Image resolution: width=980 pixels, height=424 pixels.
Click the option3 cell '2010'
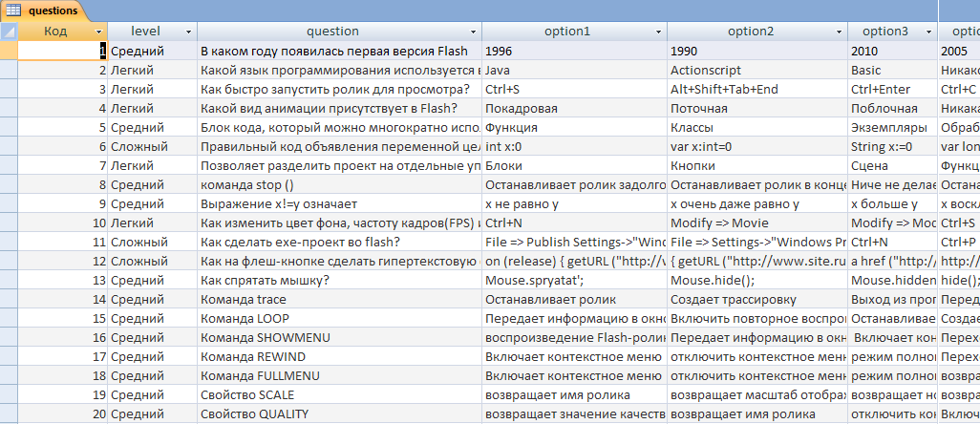coord(893,52)
